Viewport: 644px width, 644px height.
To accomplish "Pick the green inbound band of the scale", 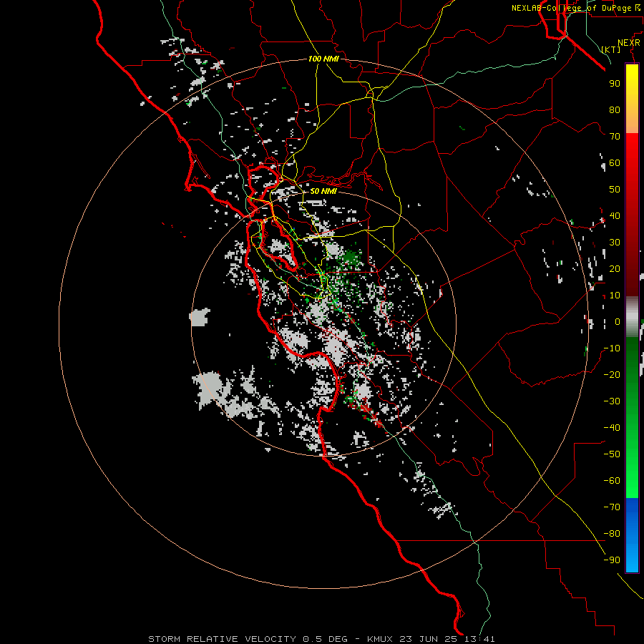I will click(x=632, y=417).
